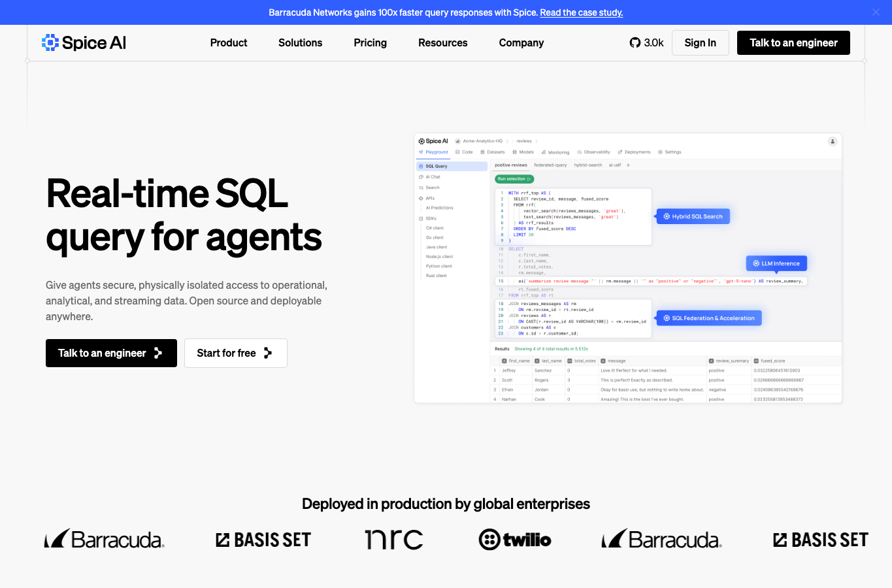Click the SQL Federation & Acceleration badge

tap(709, 318)
